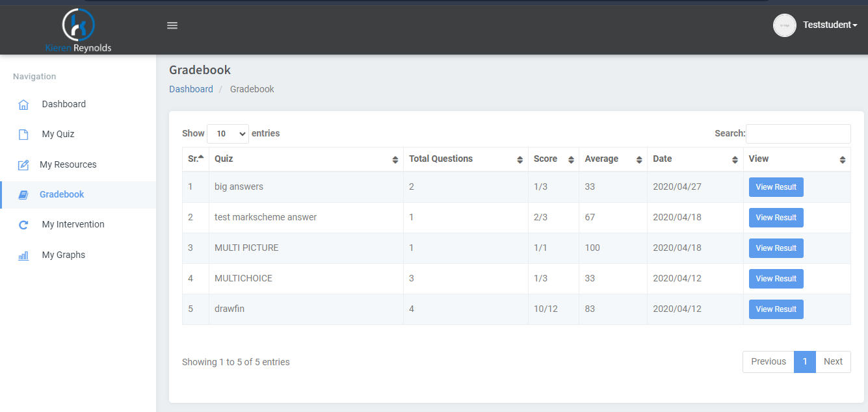Open the Teststudent user dropdown
Viewport: 868px width, 412px height.
(x=830, y=25)
